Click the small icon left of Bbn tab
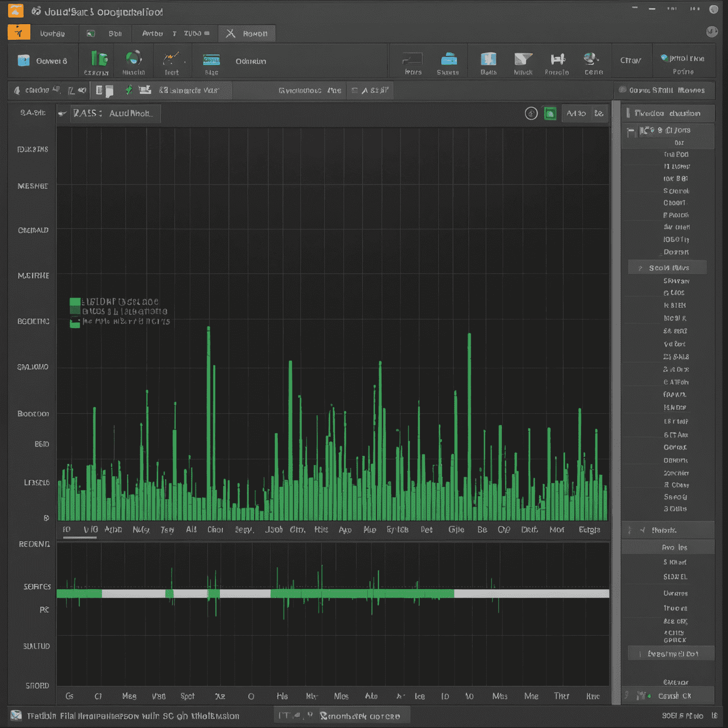Screen dimensions: 728x728 [x=91, y=34]
